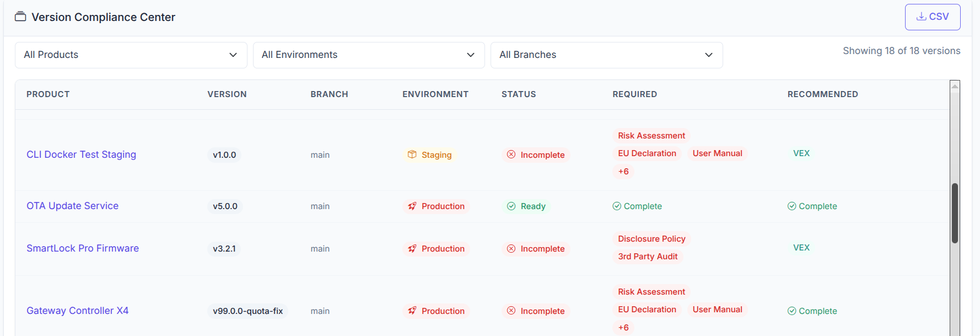The width and height of the screenshot is (980, 336).
Task: Click the RECOMMENDED column header
Action: pyautogui.click(x=822, y=94)
